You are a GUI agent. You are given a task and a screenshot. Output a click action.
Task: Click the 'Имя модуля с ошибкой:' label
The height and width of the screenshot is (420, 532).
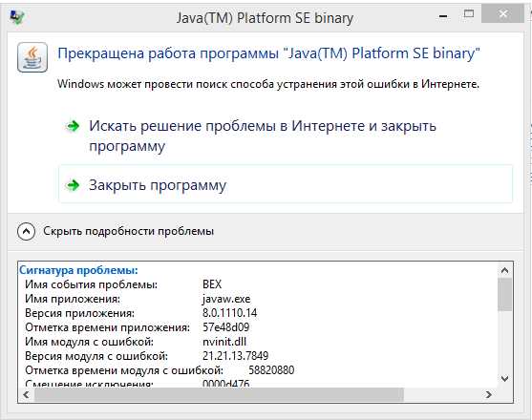89,342
